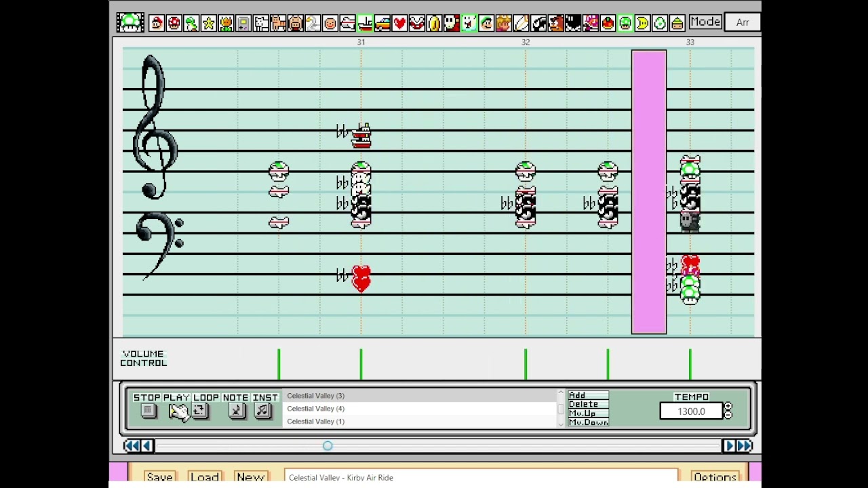868x488 pixels.
Task: Choose the Goomba instrument
Action: coord(555,23)
